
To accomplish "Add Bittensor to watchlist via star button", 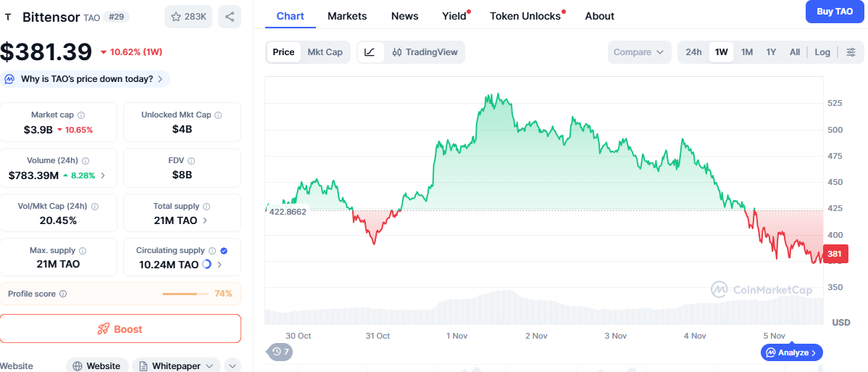I will 188,17.
